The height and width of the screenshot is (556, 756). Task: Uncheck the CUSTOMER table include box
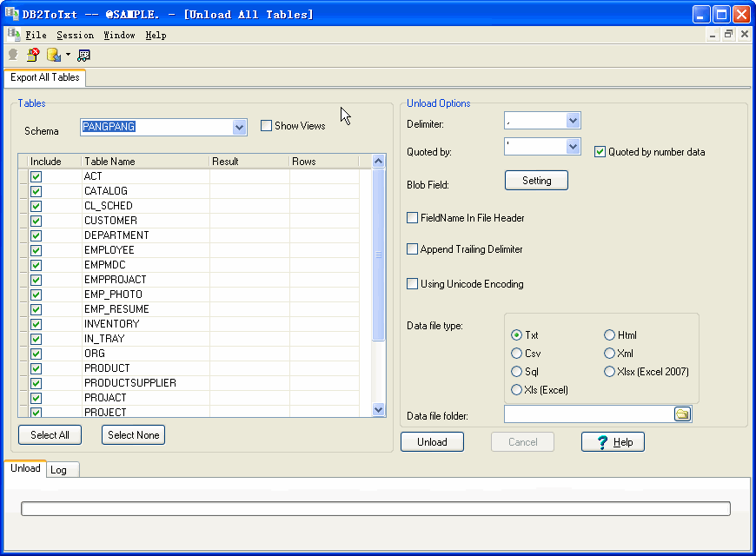click(x=36, y=221)
